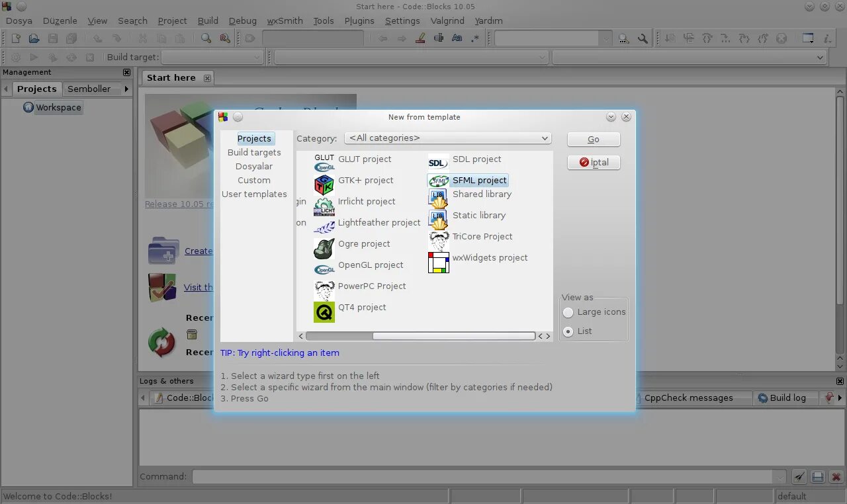847x504 pixels.
Task: Click the Find magnifier toolbar icon
Action: [x=206, y=38]
